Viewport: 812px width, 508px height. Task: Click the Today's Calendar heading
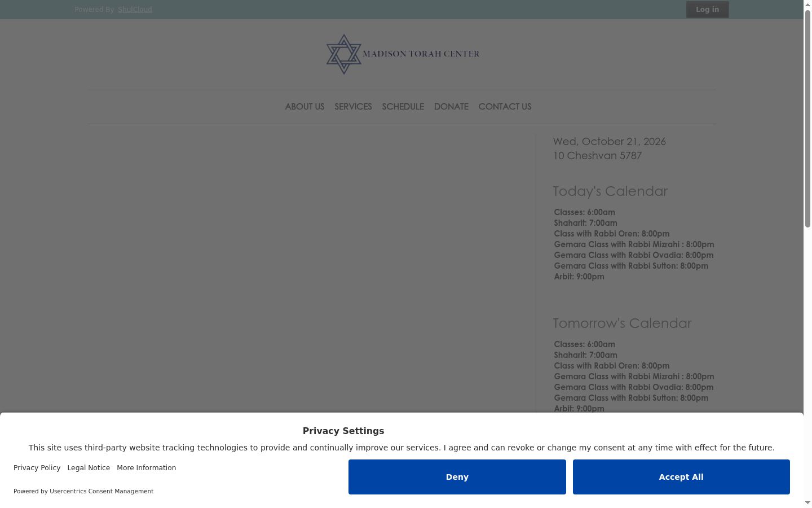pyautogui.click(x=610, y=191)
